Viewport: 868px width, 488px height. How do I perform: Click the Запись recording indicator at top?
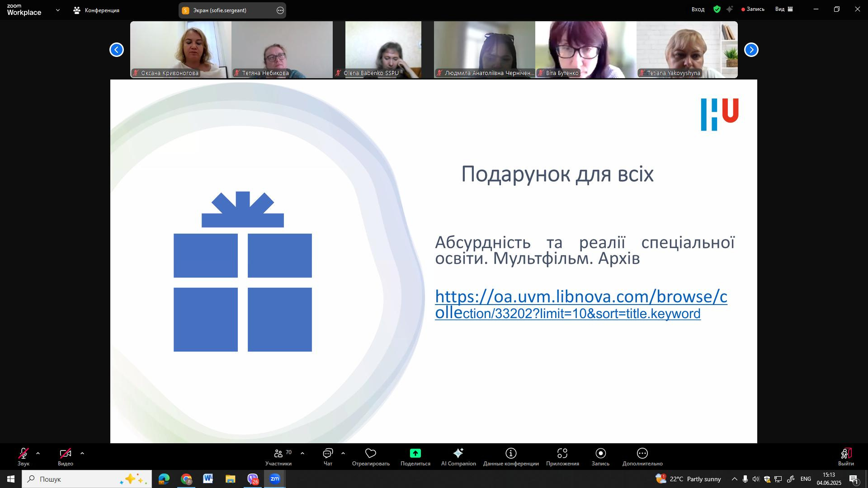coord(753,9)
